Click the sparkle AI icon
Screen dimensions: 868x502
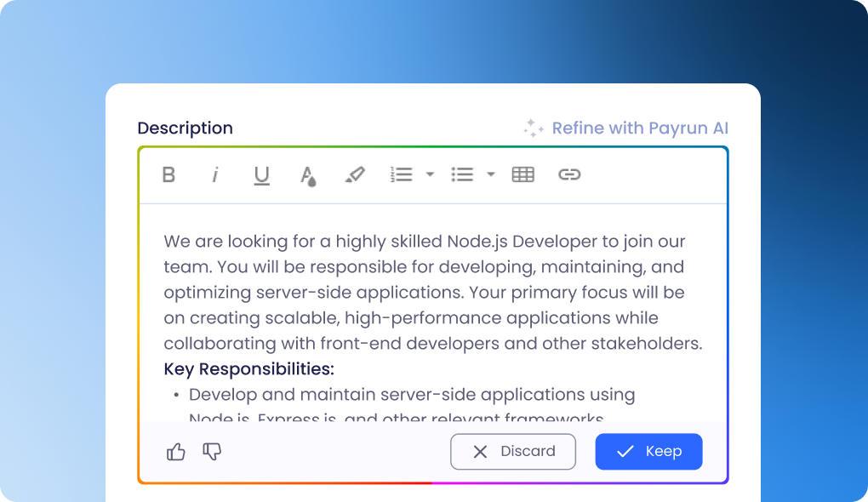(534, 128)
